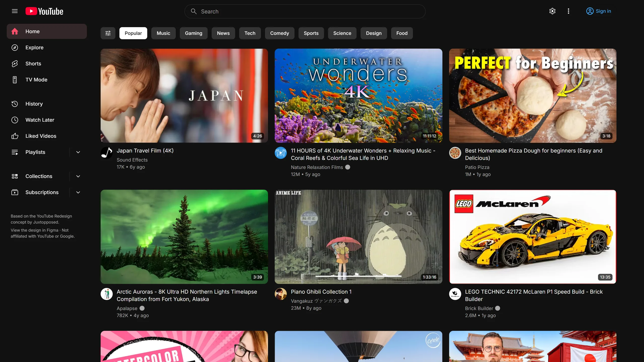
Task: Open the three-dot more options menu
Action: coord(568,11)
